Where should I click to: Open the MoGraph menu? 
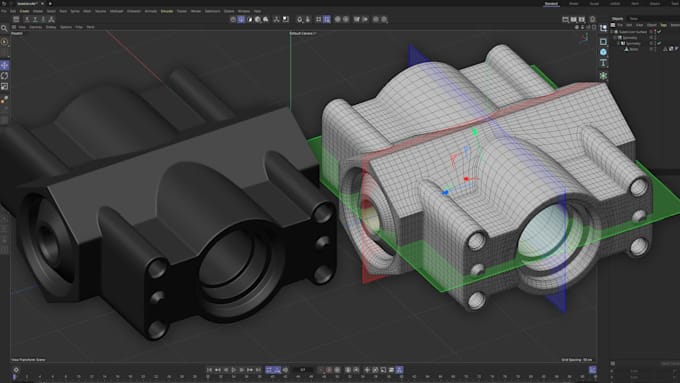pyautogui.click(x=116, y=11)
